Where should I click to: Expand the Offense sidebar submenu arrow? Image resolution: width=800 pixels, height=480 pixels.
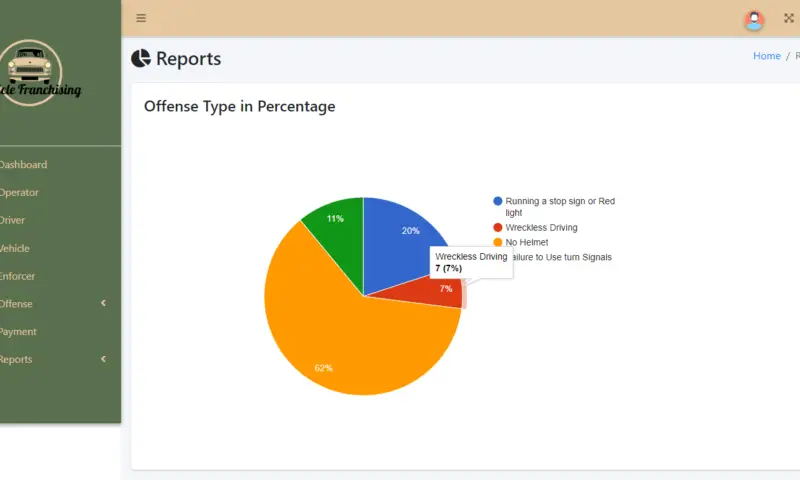pos(104,304)
